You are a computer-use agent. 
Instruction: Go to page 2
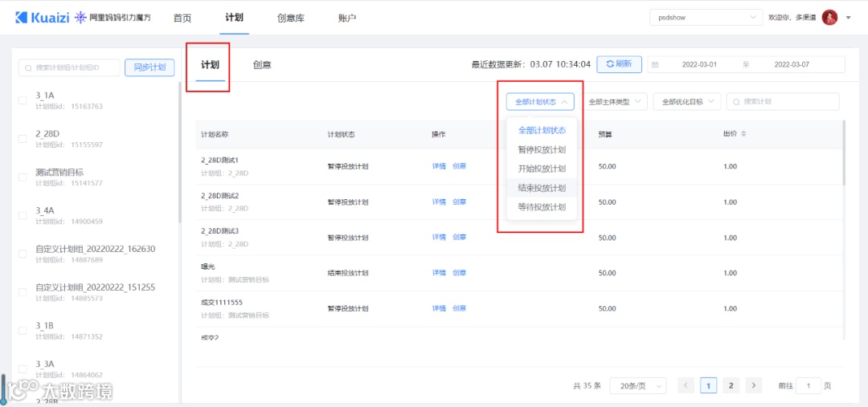(731, 385)
